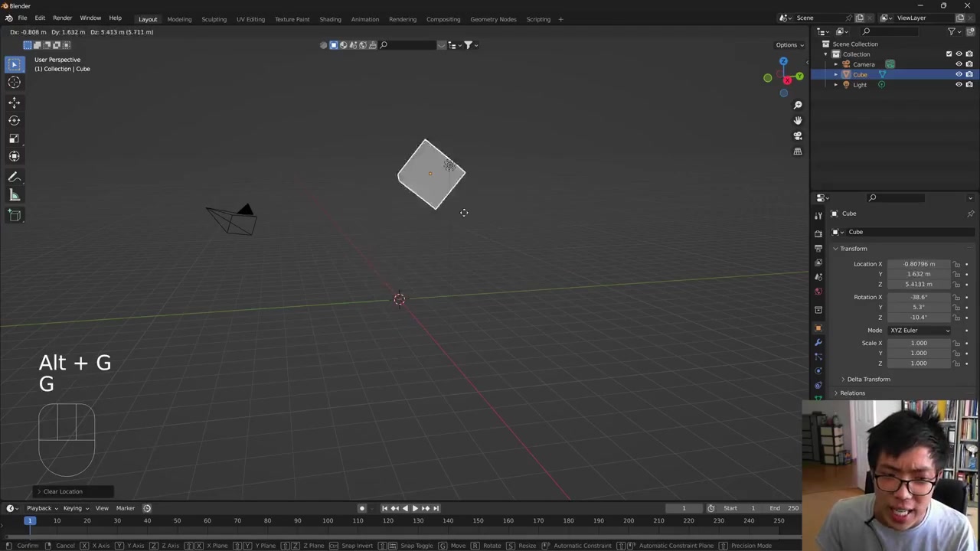Click the Location X value field
The image size is (980, 551).
tap(919, 264)
